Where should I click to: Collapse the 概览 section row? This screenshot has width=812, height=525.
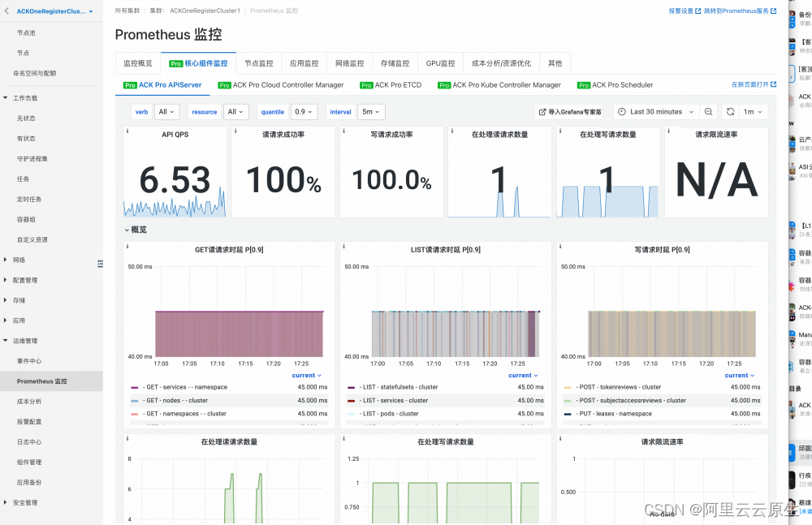[x=136, y=230]
